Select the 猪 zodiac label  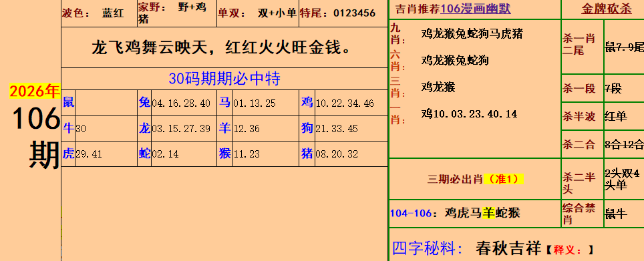[x=307, y=154]
